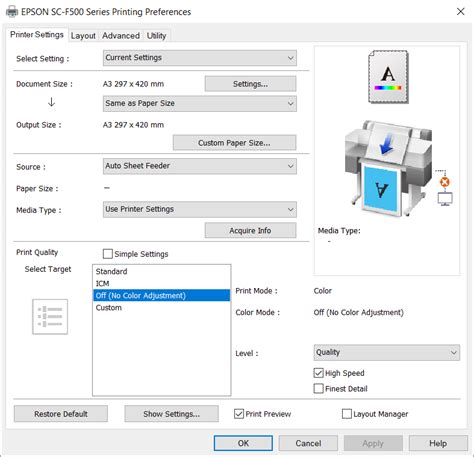Click the large-format printer illustration
Image resolution: width=474 pixels, height=457 pixels.
[389, 168]
